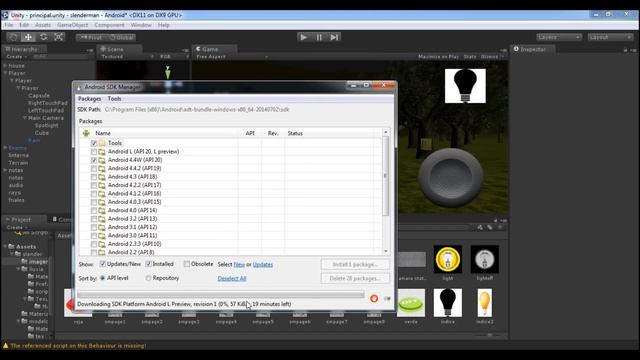
Task: Step one frame forward in Unity
Action: [x=334, y=37]
